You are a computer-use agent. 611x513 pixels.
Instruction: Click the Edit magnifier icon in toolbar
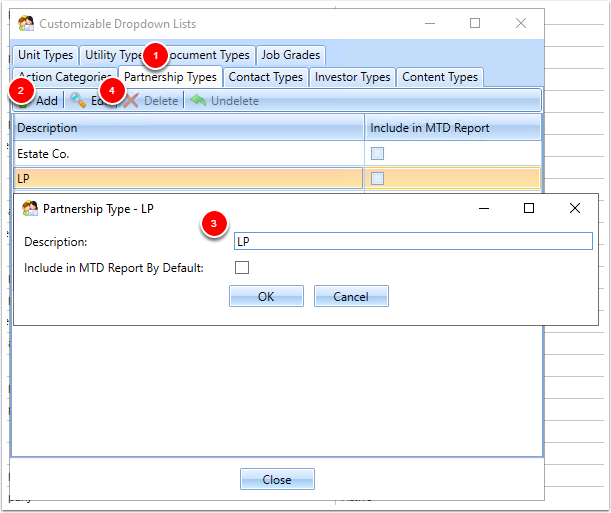pyautogui.click(x=78, y=100)
